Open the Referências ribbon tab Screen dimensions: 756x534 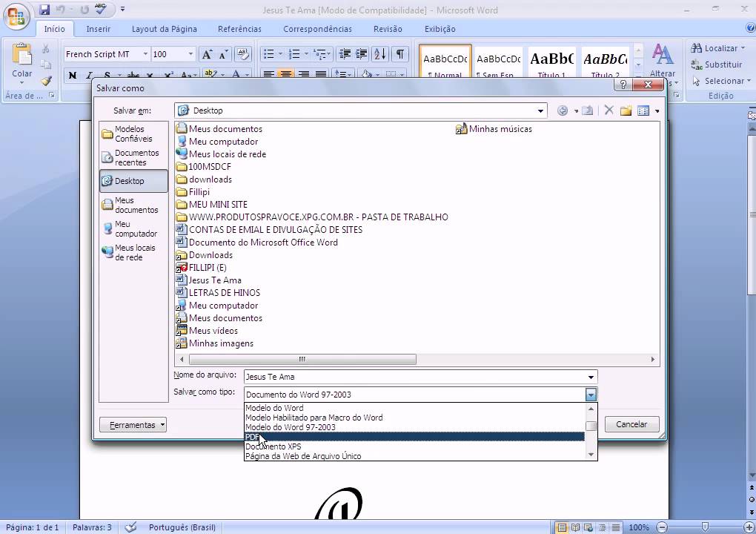(x=239, y=29)
